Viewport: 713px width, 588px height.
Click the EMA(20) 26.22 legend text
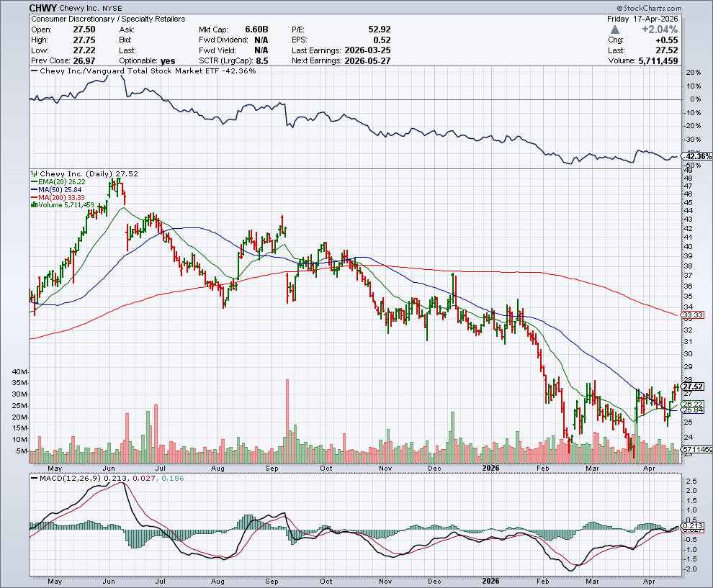coord(61,182)
